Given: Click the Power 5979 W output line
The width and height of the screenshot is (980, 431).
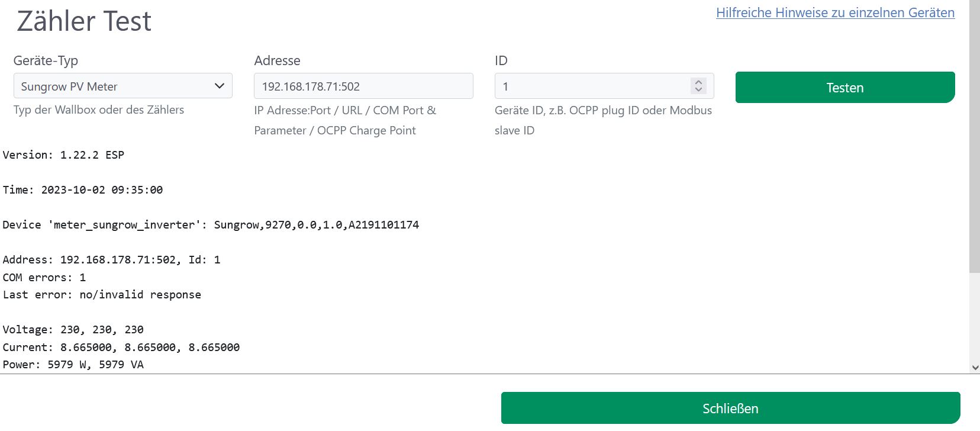Looking at the screenshot, I should tap(73, 365).
